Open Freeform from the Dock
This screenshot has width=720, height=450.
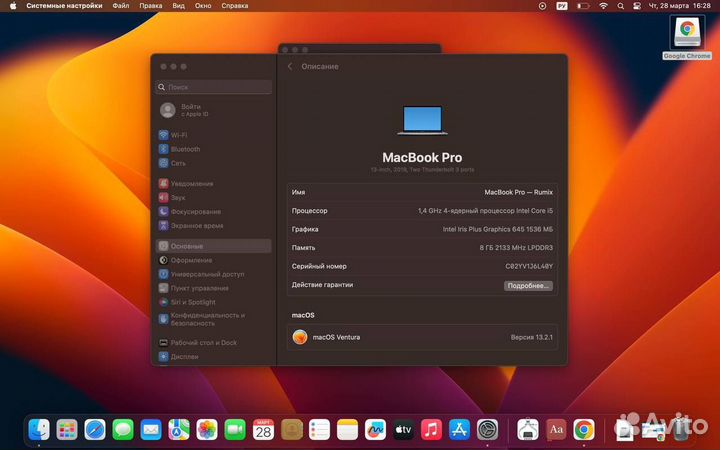pyautogui.click(x=376, y=430)
